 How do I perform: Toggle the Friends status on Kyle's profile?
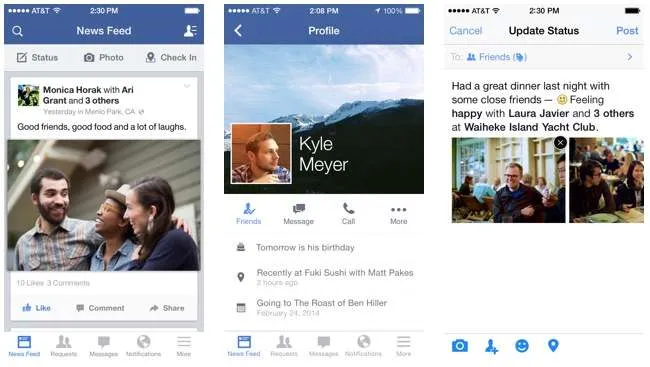pos(249,214)
